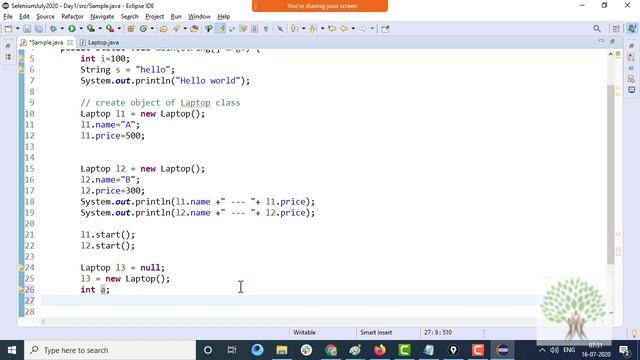Open the Project menu
The width and height of the screenshot is (640, 360).
coord(154,16)
